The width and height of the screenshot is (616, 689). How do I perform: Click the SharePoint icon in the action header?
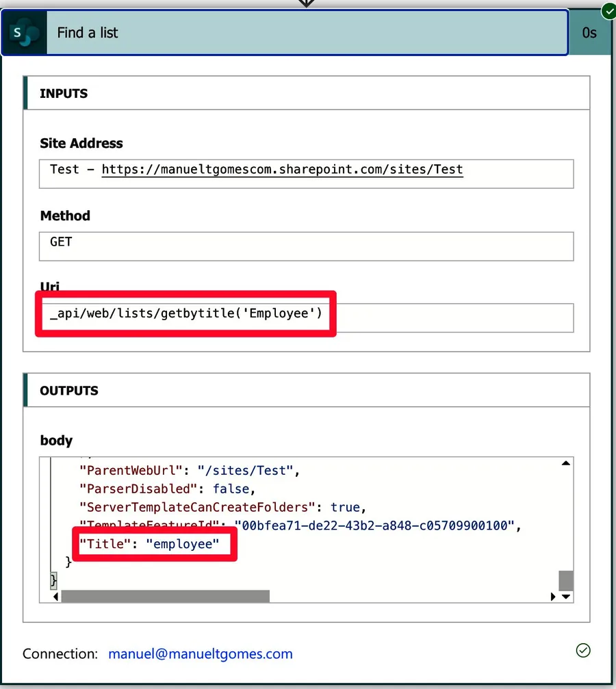coord(24,32)
